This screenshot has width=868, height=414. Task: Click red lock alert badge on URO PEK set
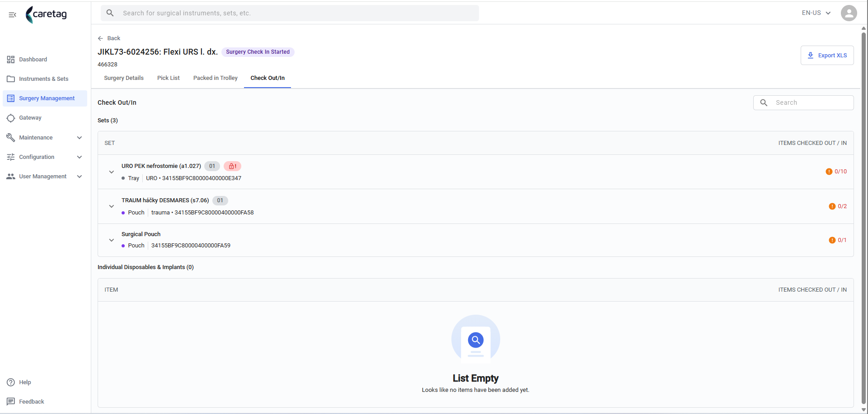pyautogui.click(x=232, y=166)
